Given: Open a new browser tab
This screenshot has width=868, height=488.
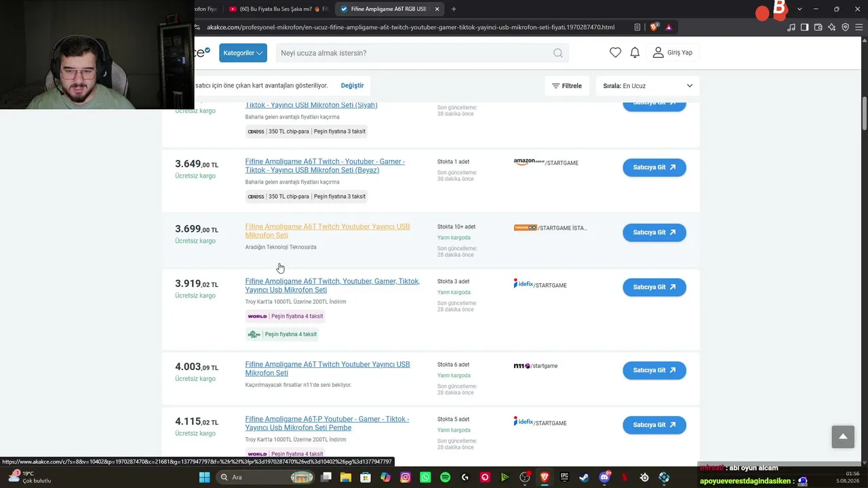Looking at the screenshot, I should [x=454, y=9].
